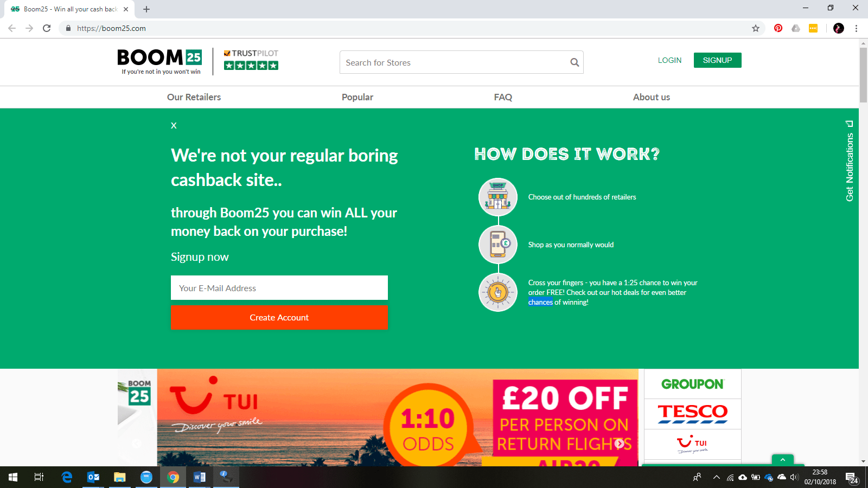Screen dimensions: 868x488
Task: Close the green signup banner
Action: (x=174, y=125)
